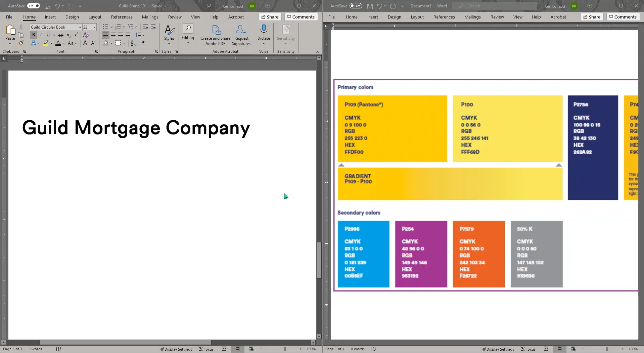
Task: Toggle AutoSave off in the left document
Action: 33,6
